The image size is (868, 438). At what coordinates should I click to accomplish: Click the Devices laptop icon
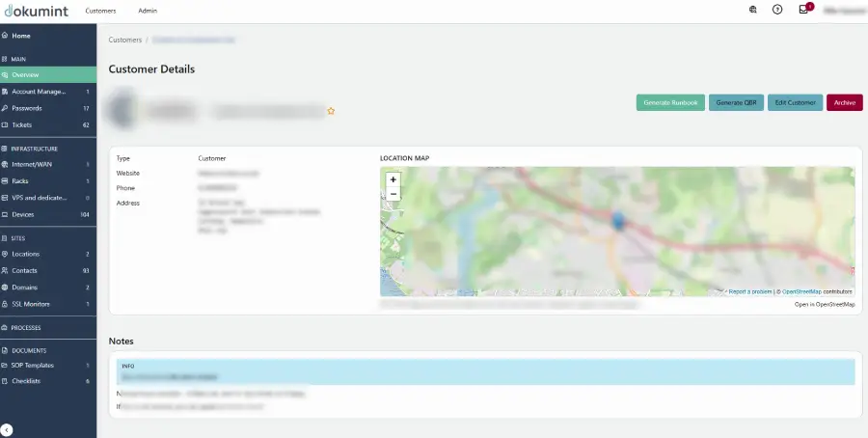point(5,214)
